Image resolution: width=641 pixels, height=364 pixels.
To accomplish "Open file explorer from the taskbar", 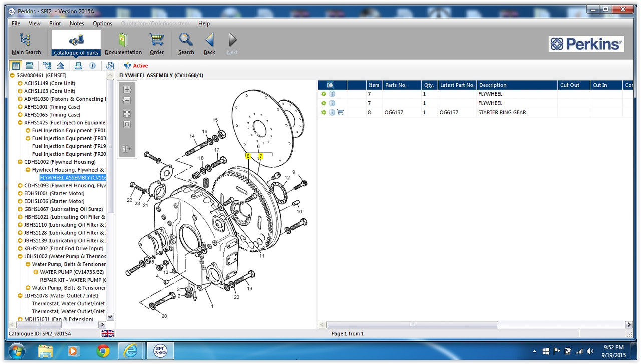I will click(x=46, y=351).
